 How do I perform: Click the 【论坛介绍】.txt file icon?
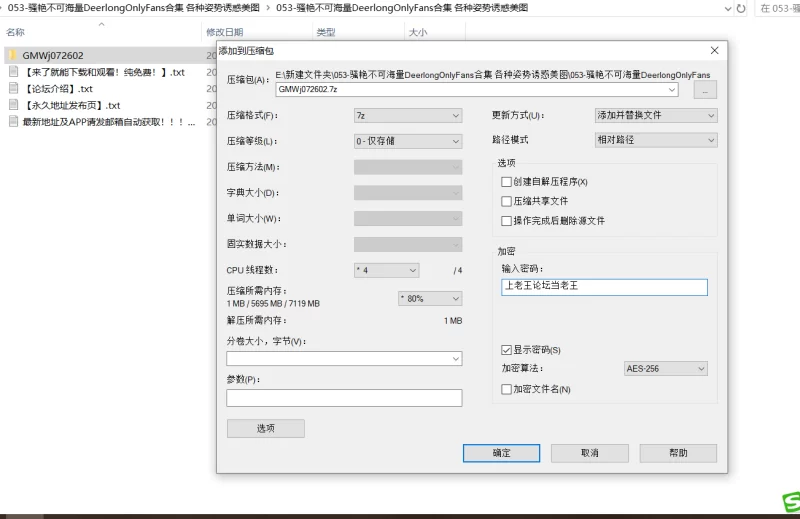(13, 89)
